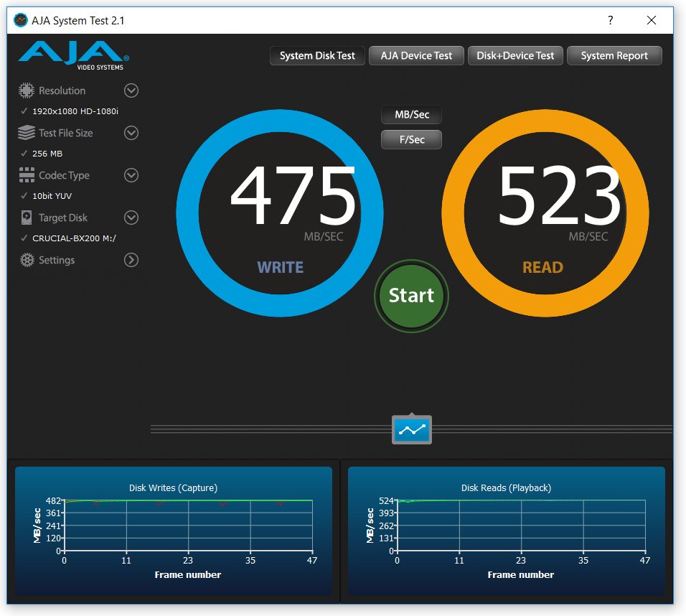Click the Settings gear icon
686x616 pixels.
coord(27,260)
